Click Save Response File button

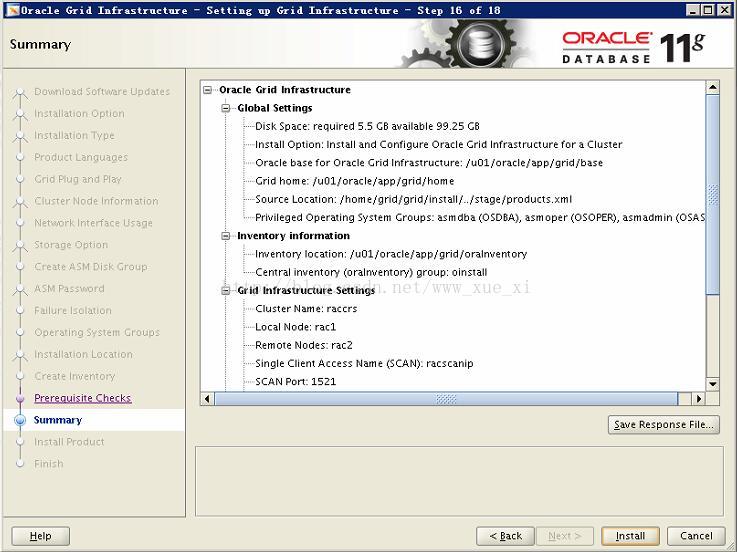click(x=664, y=425)
